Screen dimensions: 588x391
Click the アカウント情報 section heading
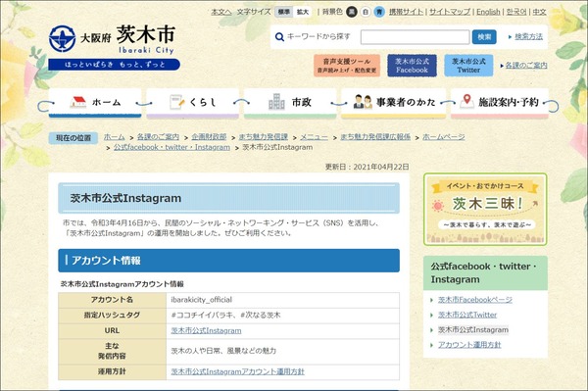pyautogui.click(x=228, y=261)
